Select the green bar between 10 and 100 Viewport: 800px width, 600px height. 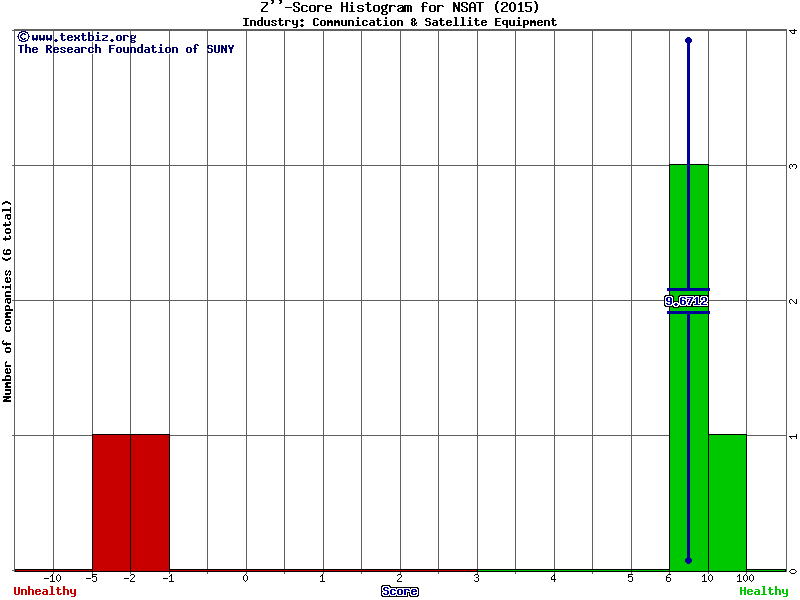tap(727, 503)
